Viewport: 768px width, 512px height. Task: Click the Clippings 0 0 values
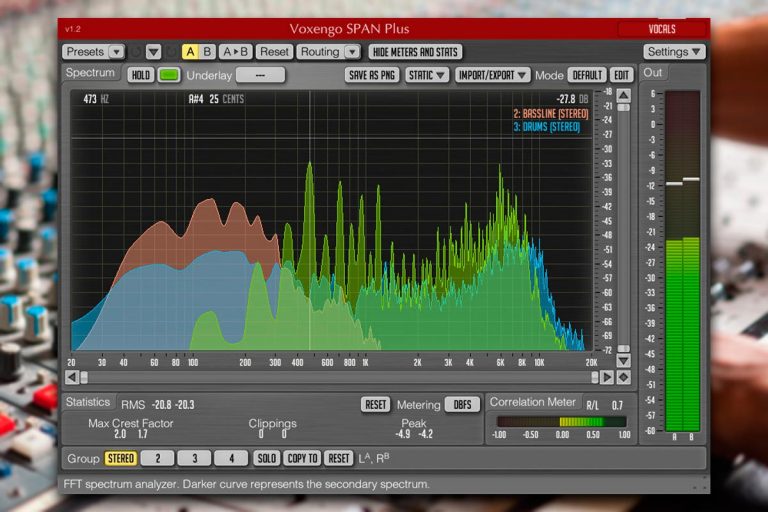[272, 434]
